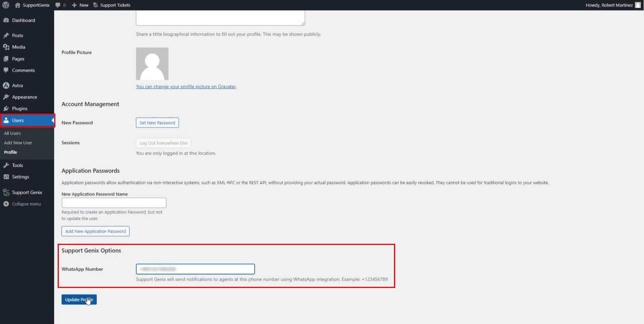Open All Users submenu item
The width and height of the screenshot is (644, 324).
pyautogui.click(x=12, y=133)
